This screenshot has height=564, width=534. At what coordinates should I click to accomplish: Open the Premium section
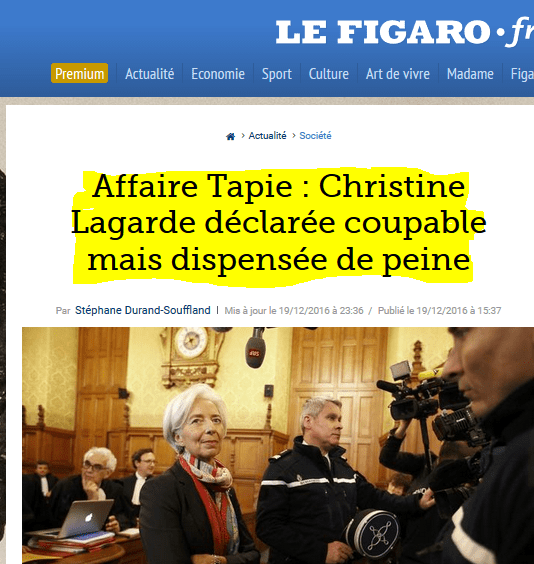[x=79, y=73]
